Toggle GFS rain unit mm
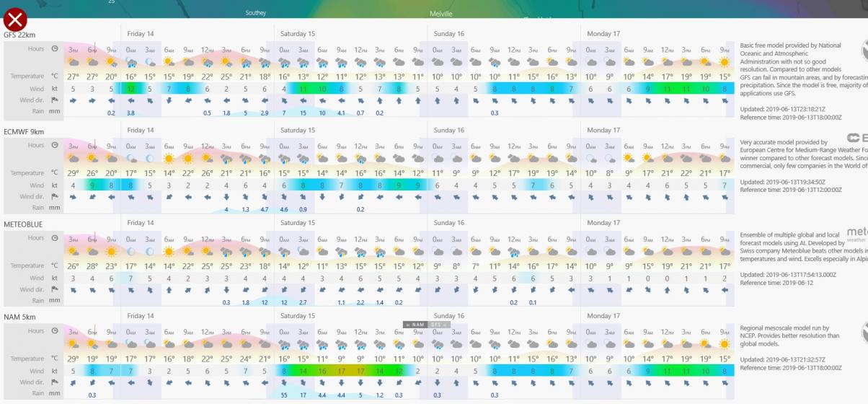 point(54,113)
